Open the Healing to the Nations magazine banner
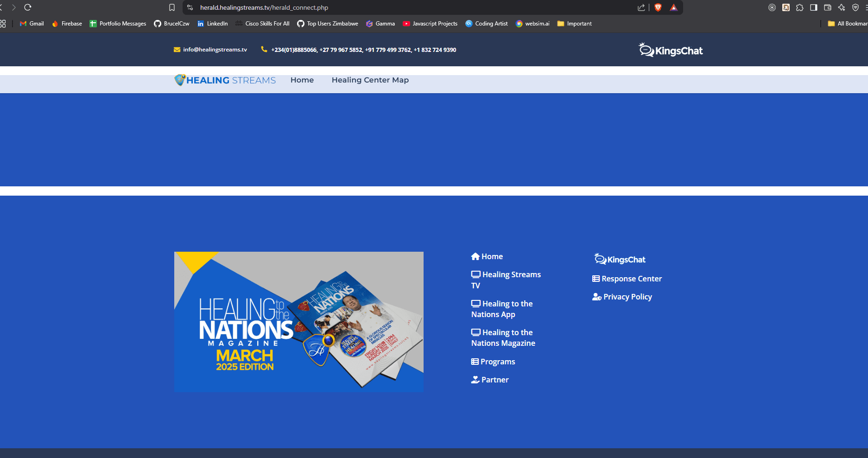Image resolution: width=868 pixels, height=458 pixels. [x=299, y=322]
